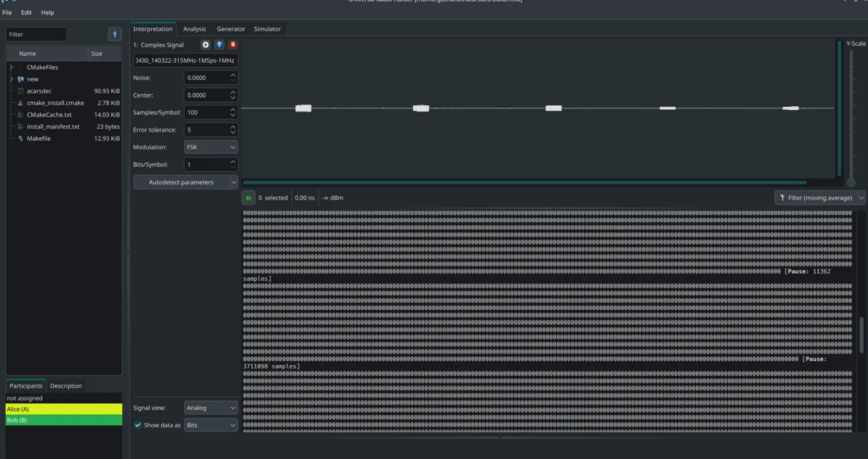Click the filter icon on moving average button
This screenshot has width=868, height=459.
(x=782, y=198)
